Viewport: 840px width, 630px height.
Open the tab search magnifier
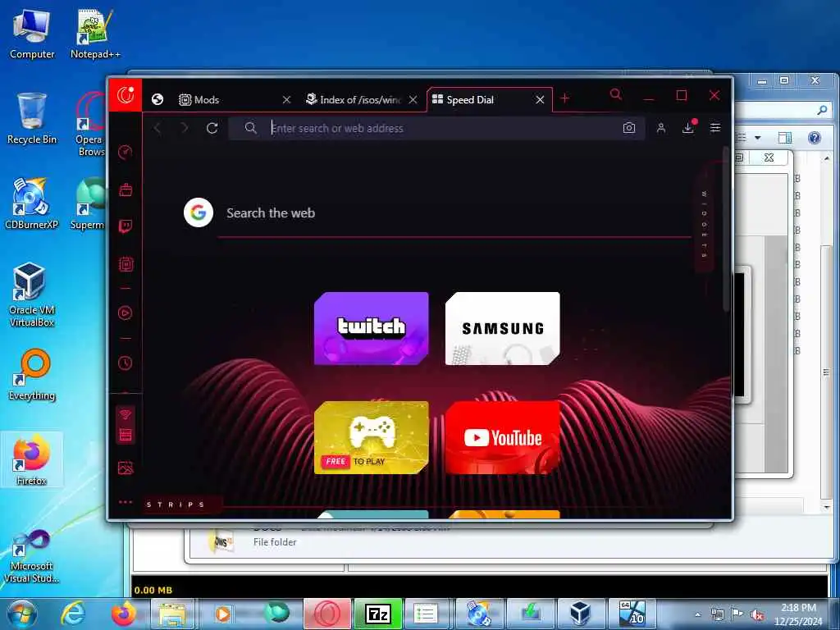pos(616,95)
